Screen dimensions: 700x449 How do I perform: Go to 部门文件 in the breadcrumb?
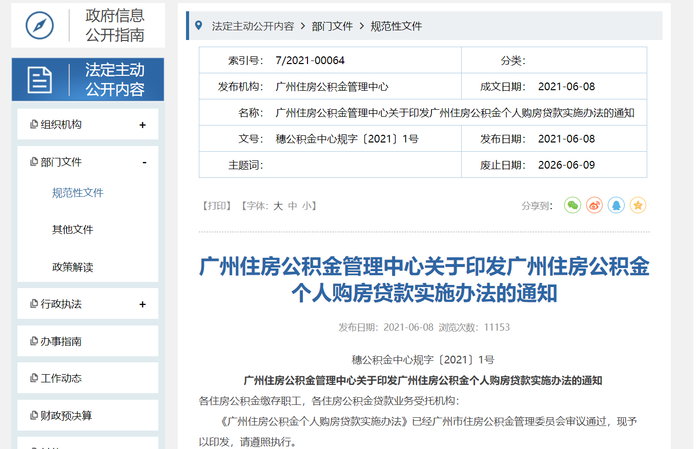tap(332, 26)
